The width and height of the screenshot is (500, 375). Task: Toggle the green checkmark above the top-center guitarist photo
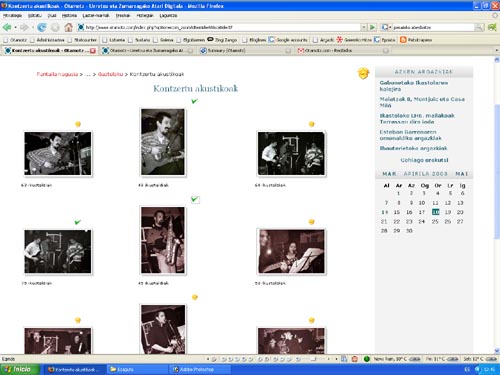point(195,101)
